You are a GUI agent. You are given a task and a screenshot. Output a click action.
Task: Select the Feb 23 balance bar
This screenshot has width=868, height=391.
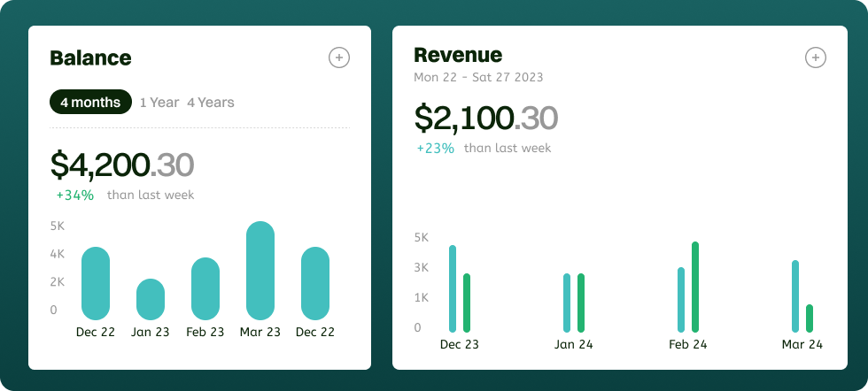(x=205, y=288)
